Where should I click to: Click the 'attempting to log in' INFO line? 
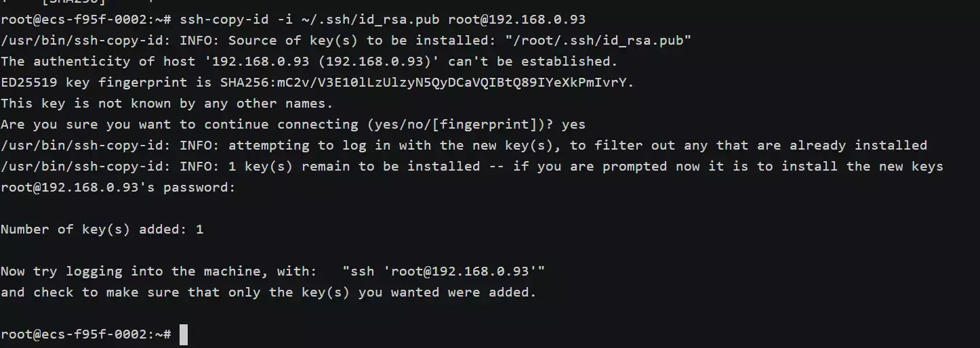pos(464,146)
